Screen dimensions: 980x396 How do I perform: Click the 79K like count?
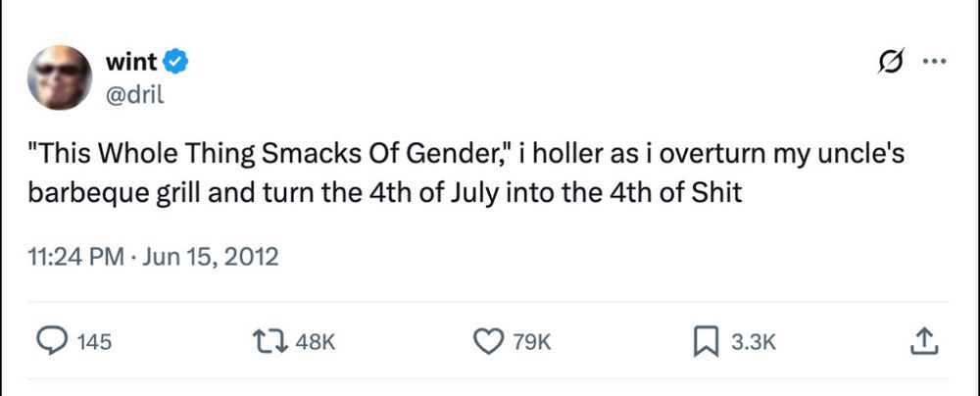531,341
